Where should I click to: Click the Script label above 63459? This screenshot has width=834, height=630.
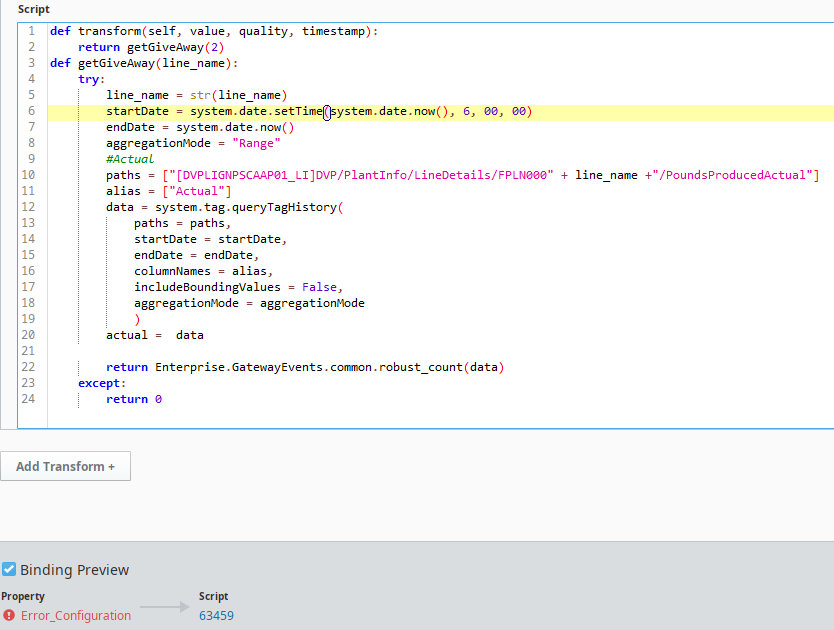click(213, 596)
